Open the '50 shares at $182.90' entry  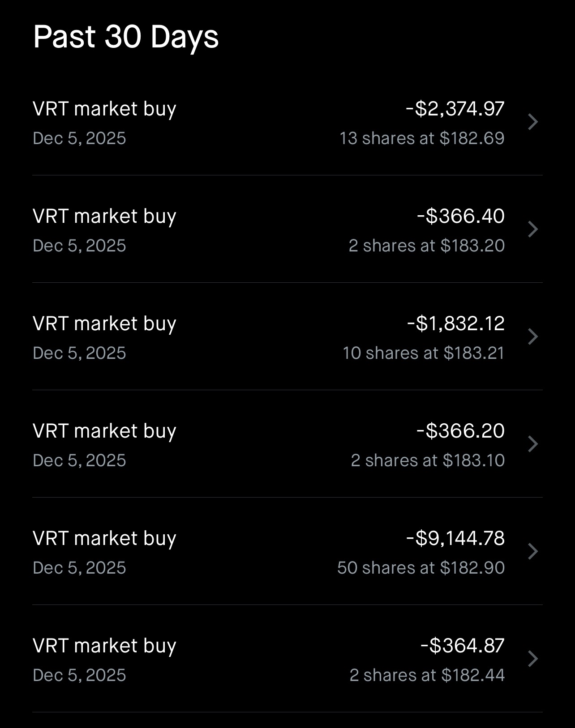421,568
